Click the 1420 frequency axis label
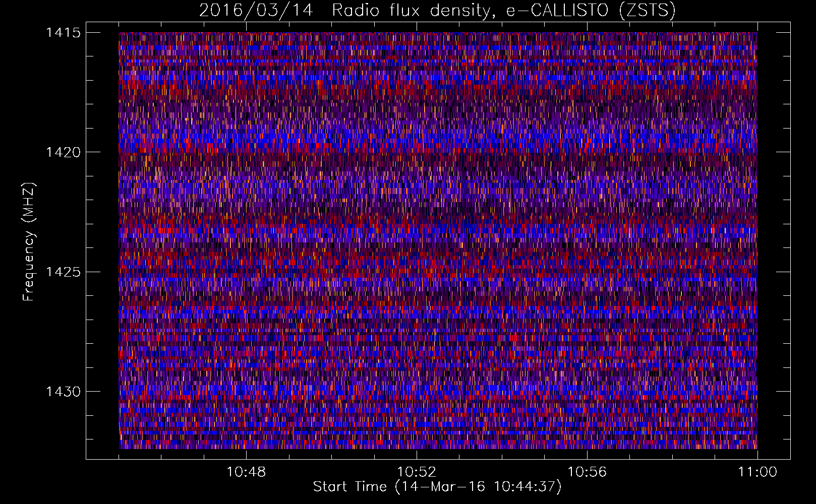816x504 pixels. click(63, 152)
